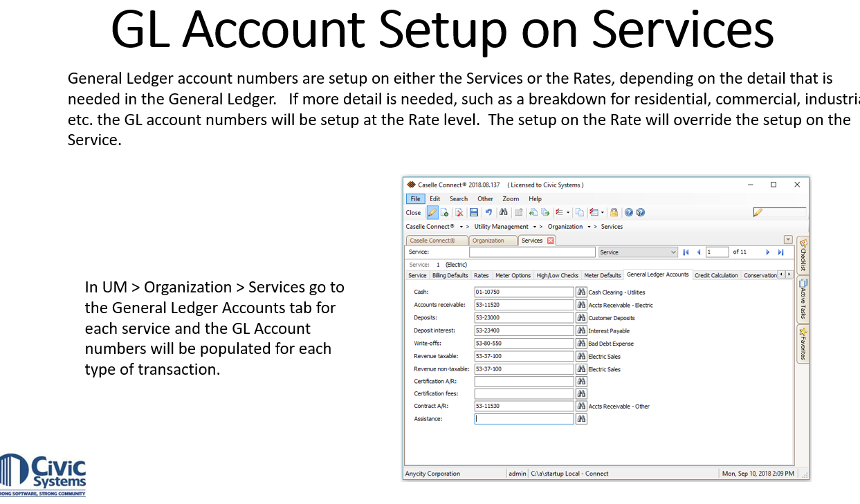The width and height of the screenshot is (860, 504).
Task: Switch to the Rates tab
Action: tap(482, 275)
